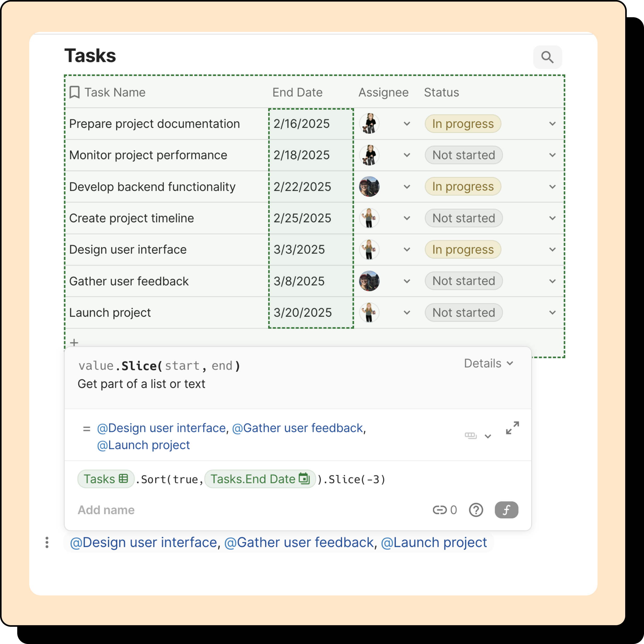Open Status dropdown for Launch project
Image resolution: width=644 pixels, height=644 pixels.
[552, 313]
